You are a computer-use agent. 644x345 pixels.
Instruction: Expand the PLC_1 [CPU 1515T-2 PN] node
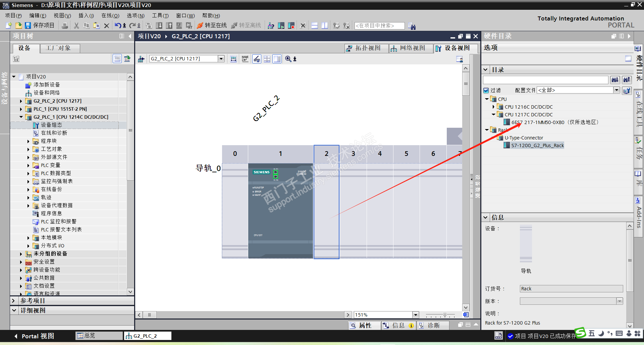pyautogui.click(x=21, y=109)
